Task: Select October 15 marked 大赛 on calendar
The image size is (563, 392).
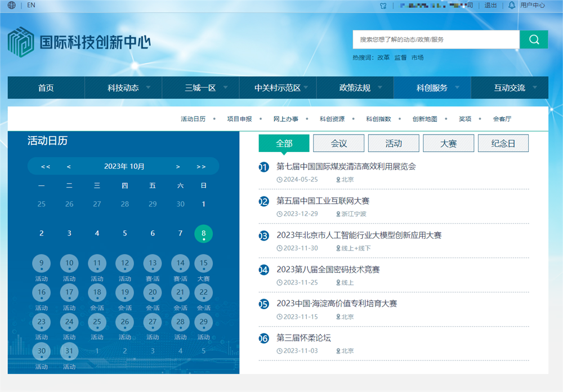Action: click(203, 263)
